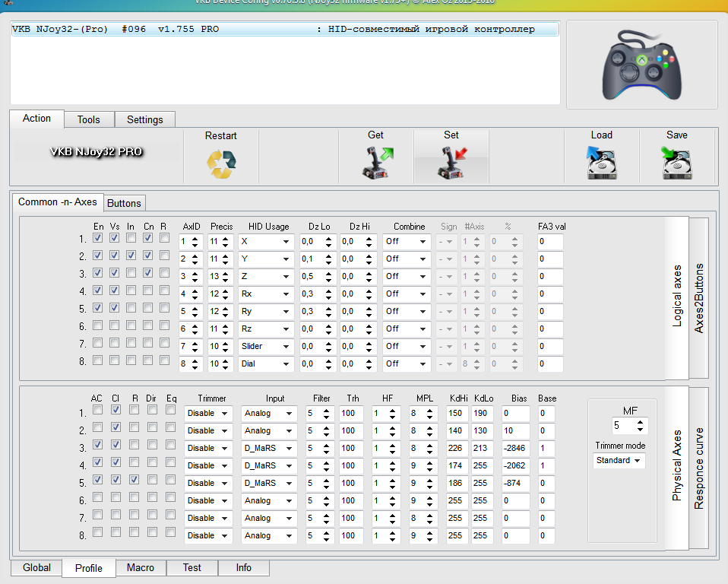Click the Set joystick icon
Viewport: 728px width, 584px height.
tap(451, 162)
